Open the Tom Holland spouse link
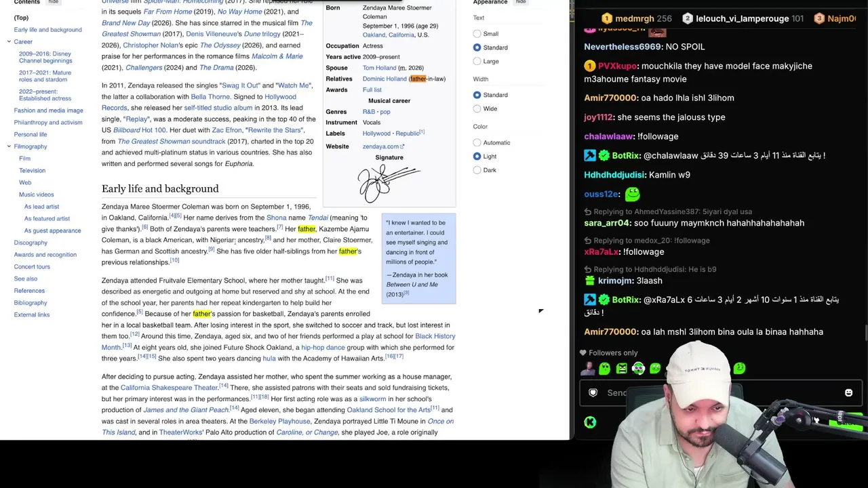The width and height of the screenshot is (868, 488). pyautogui.click(x=379, y=68)
